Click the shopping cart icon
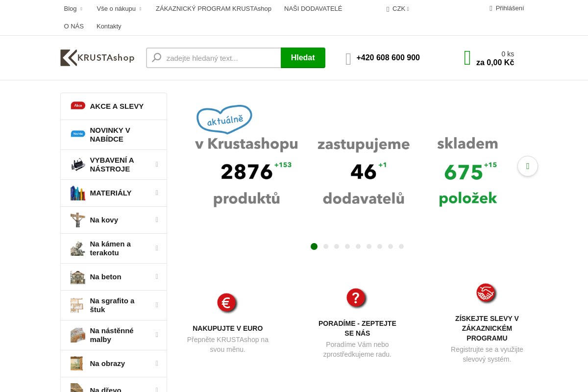Viewport: 588px width, 392px height. click(x=467, y=57)
